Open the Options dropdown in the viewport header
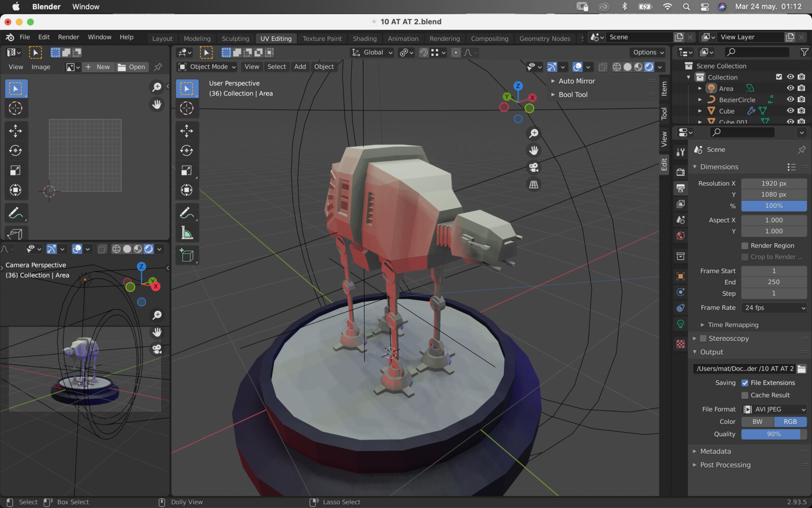 [649, 52]
